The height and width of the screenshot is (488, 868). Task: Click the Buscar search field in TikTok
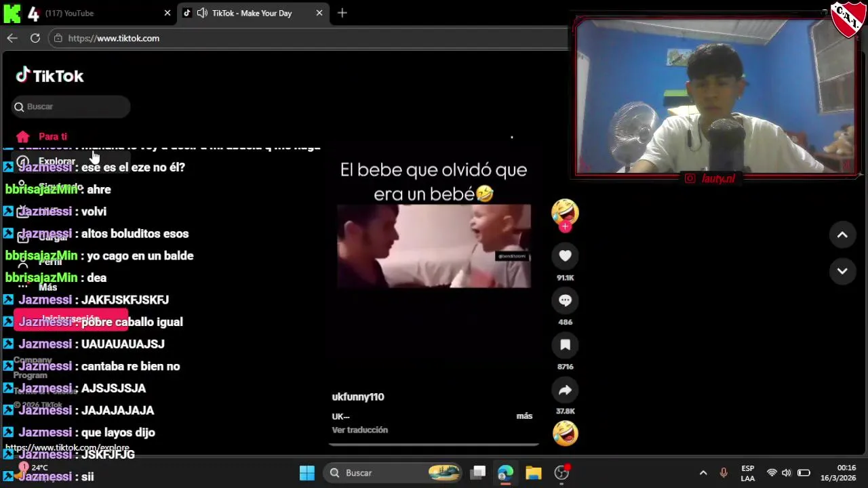[71, 106]
